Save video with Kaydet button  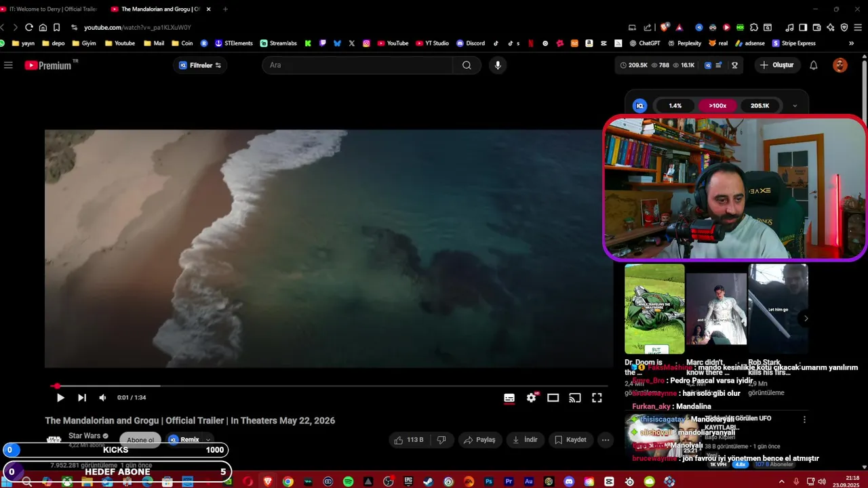pos(570,440)
